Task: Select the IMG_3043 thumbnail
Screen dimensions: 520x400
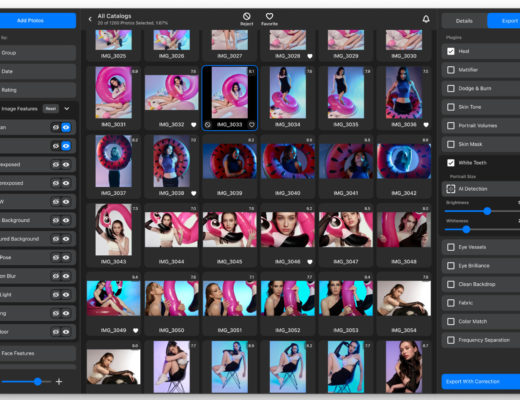Action: point(114,230)
